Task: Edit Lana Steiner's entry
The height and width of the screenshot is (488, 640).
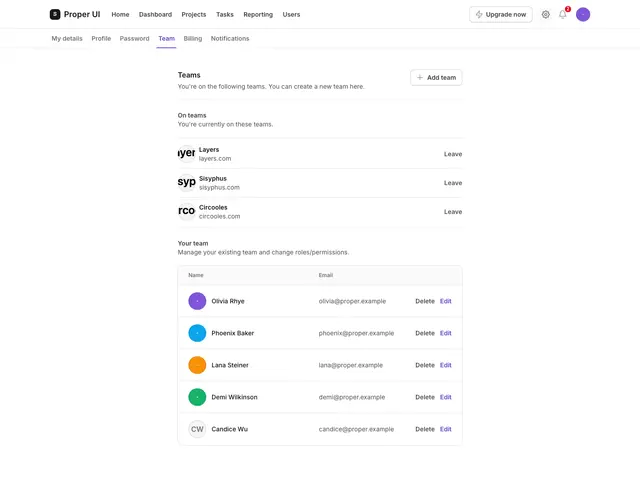Action: tap(446, 365)
